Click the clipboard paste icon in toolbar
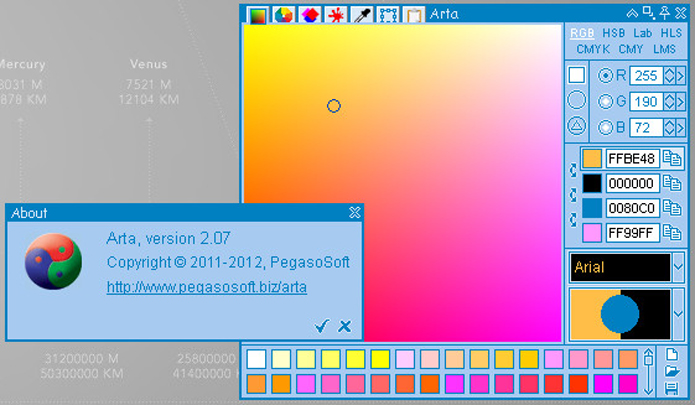695x405 pixels. click(x=414, y=14)
